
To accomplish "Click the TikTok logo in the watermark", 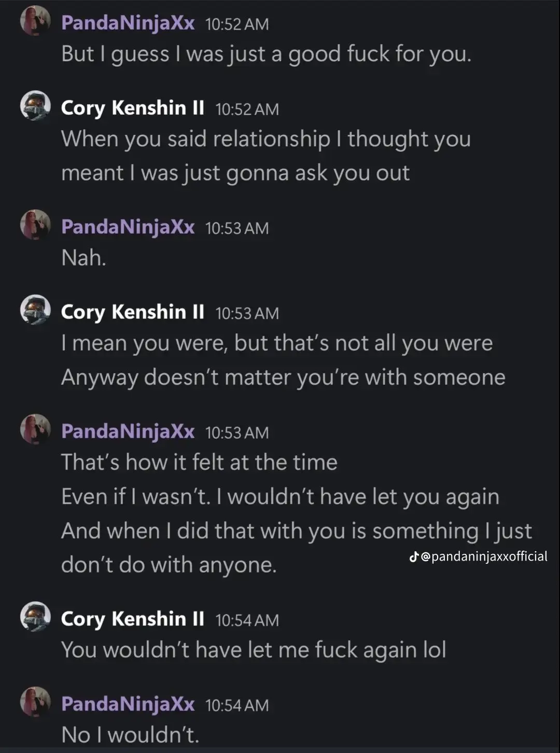I will 414,557.
